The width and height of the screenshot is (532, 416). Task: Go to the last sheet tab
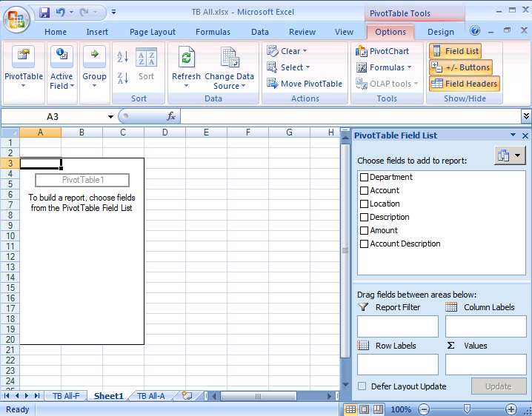[x=37, y=396]
